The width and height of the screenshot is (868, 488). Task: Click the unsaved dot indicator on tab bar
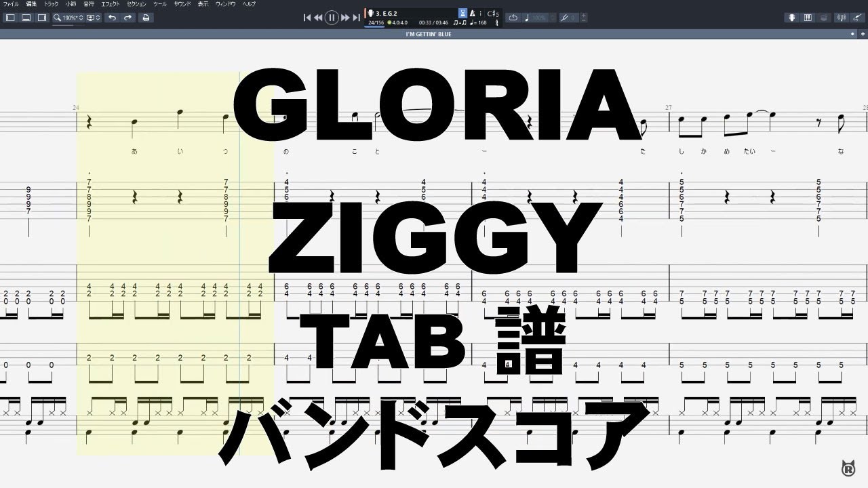(853, 34)
